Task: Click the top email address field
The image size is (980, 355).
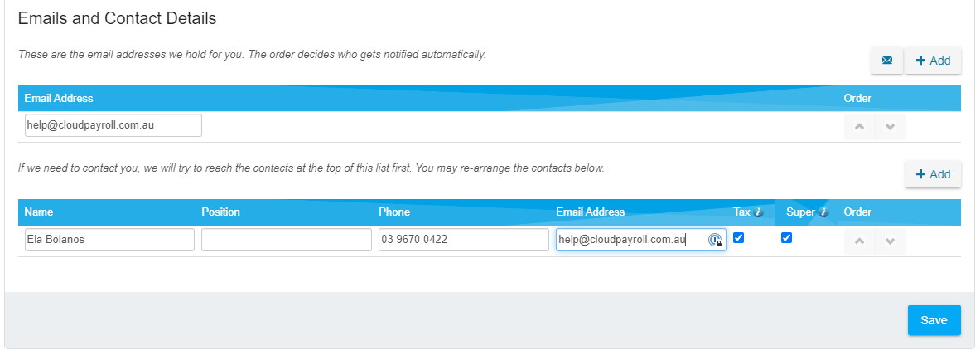Action: click(113, 125)
